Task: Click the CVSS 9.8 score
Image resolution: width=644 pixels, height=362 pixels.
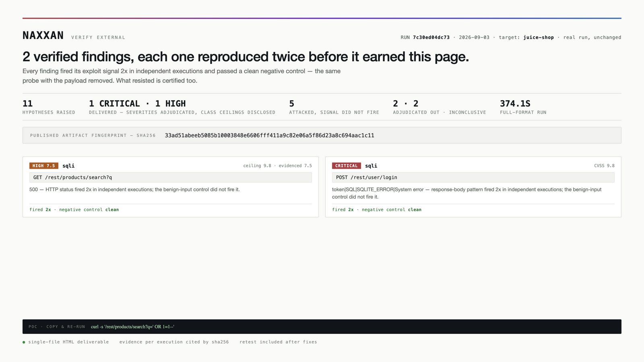Action: click(x=604, y=166)
